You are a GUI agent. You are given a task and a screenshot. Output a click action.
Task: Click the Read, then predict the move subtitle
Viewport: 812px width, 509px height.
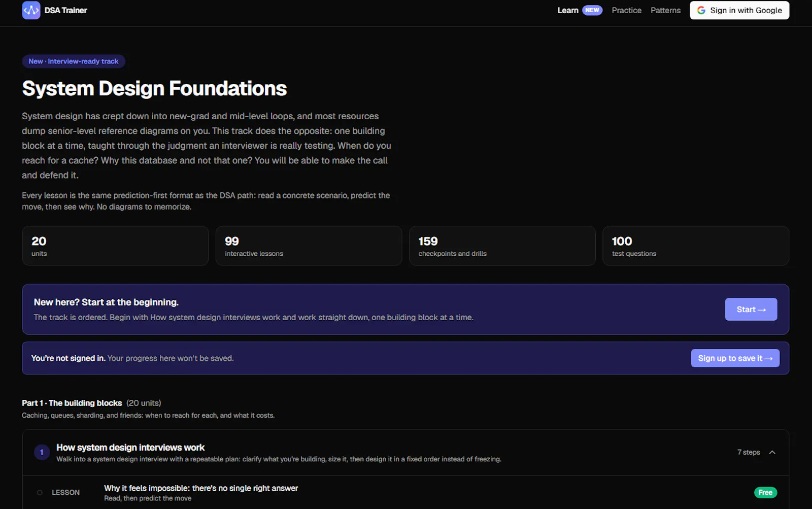(148, 498)
